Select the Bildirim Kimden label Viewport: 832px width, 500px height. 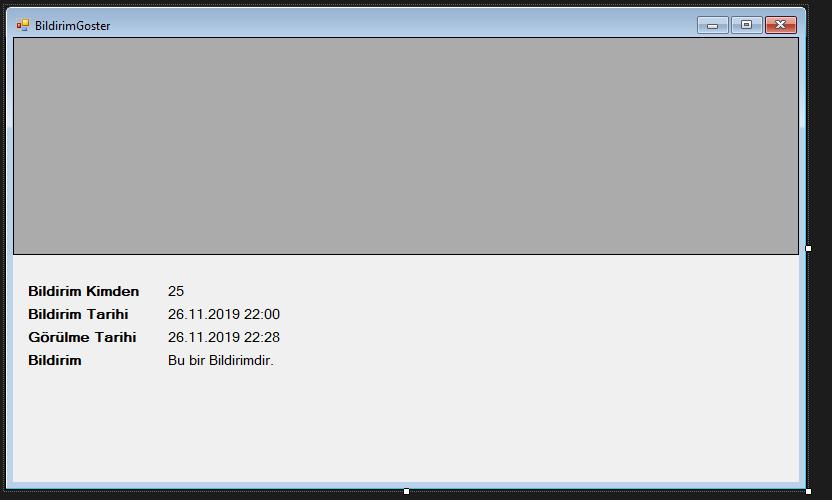[83, 291]
